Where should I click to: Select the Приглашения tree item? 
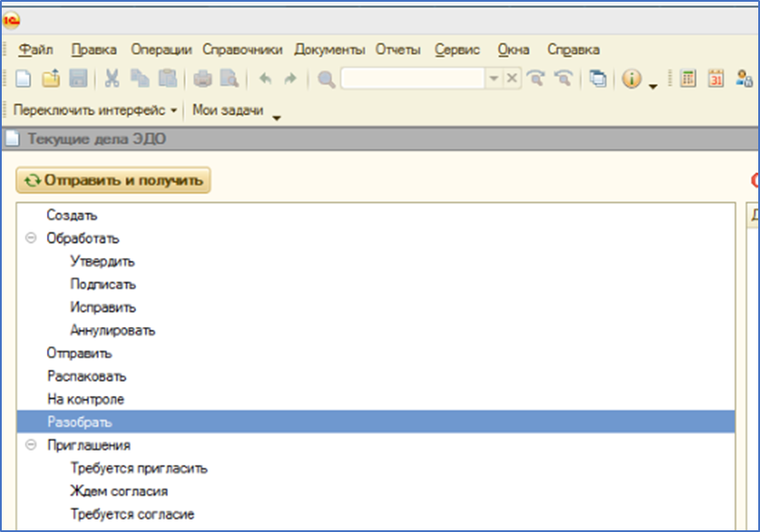(88, 445)
